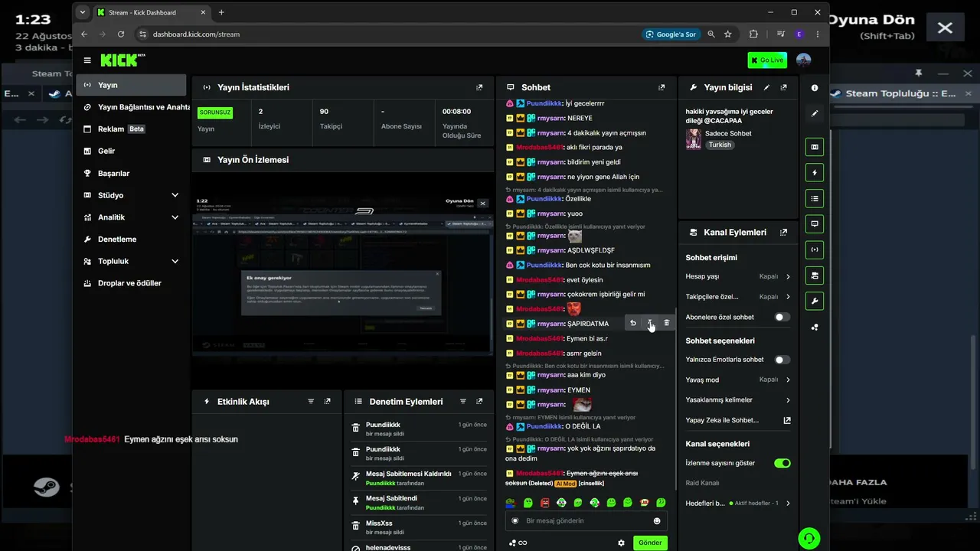The height and width of the screenshot is (551, 980).
Task: Open chat settings gear
Action: pyautogui.click(x=621, y=543)
